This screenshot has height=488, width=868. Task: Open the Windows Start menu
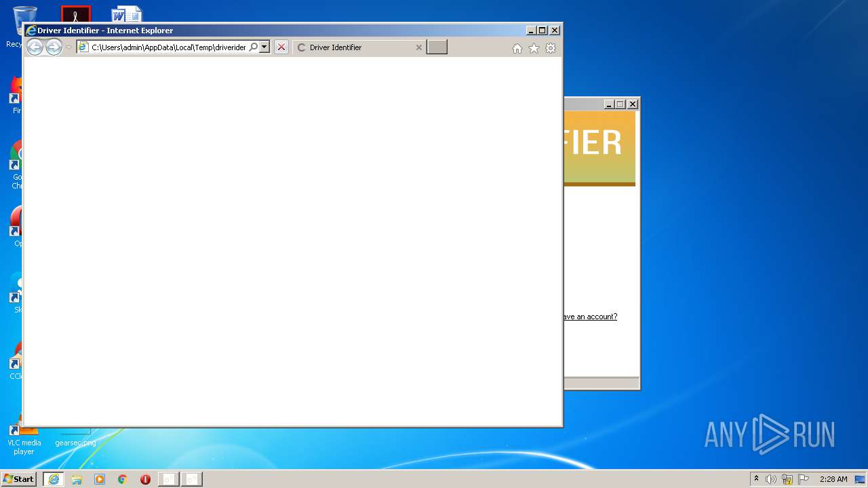tap(18, 479)
